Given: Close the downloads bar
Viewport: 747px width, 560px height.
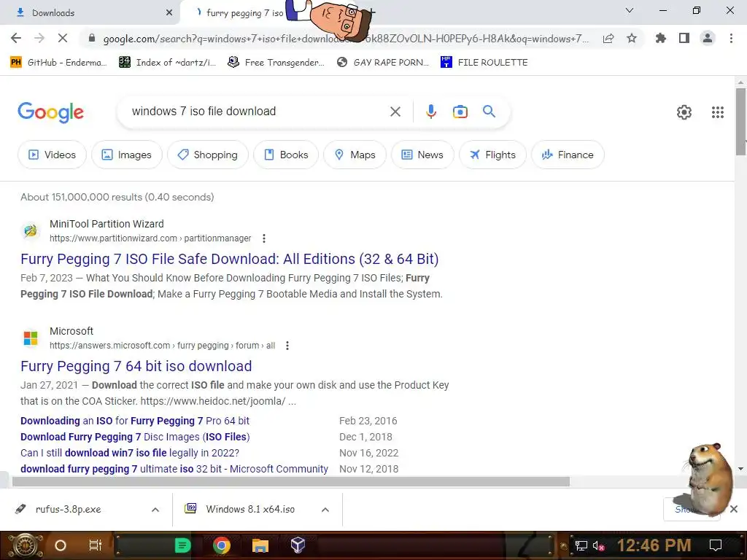Looking at the screenshot, I should pos(734,509).
